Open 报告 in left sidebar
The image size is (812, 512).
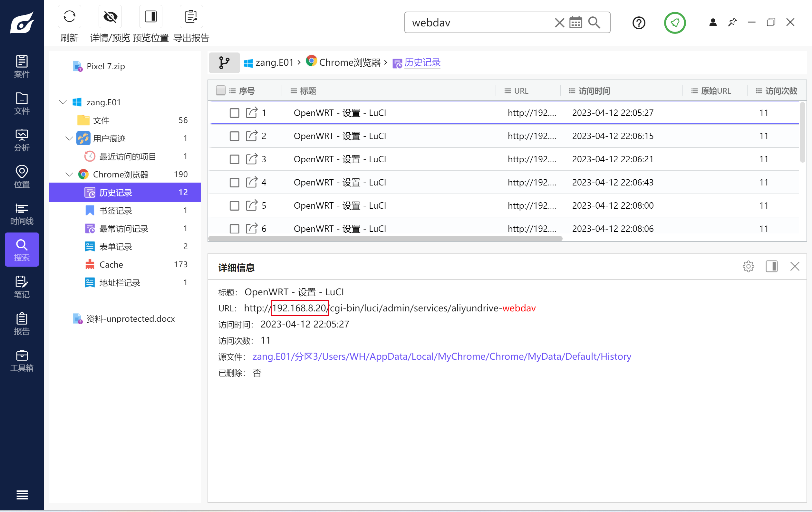click(22, 324)
